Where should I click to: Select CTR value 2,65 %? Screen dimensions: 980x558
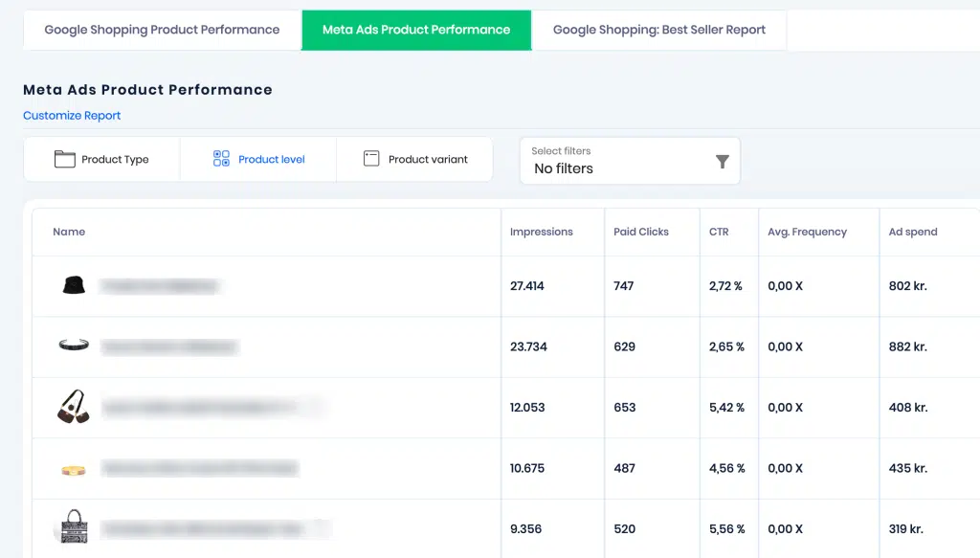click(727, 346)
